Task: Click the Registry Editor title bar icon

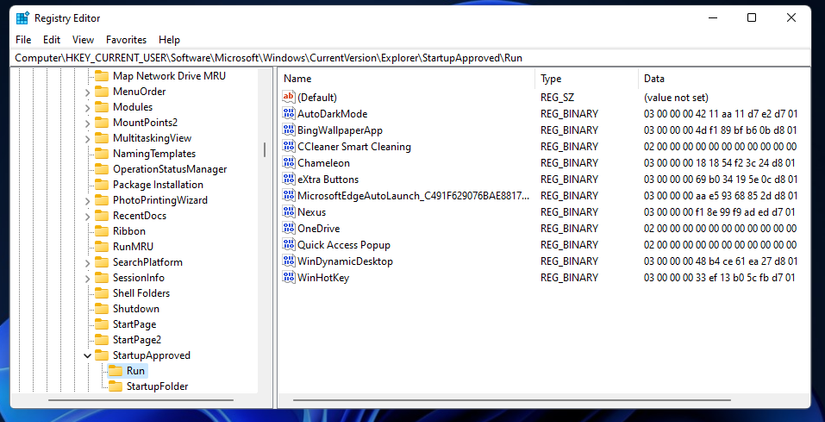Action: 23,18
